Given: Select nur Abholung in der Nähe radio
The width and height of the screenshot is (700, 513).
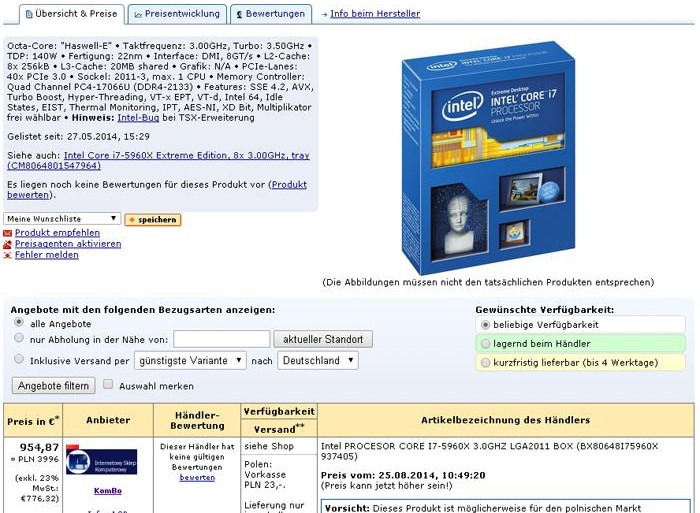Looking at the screenshot, I should (19, 338).
